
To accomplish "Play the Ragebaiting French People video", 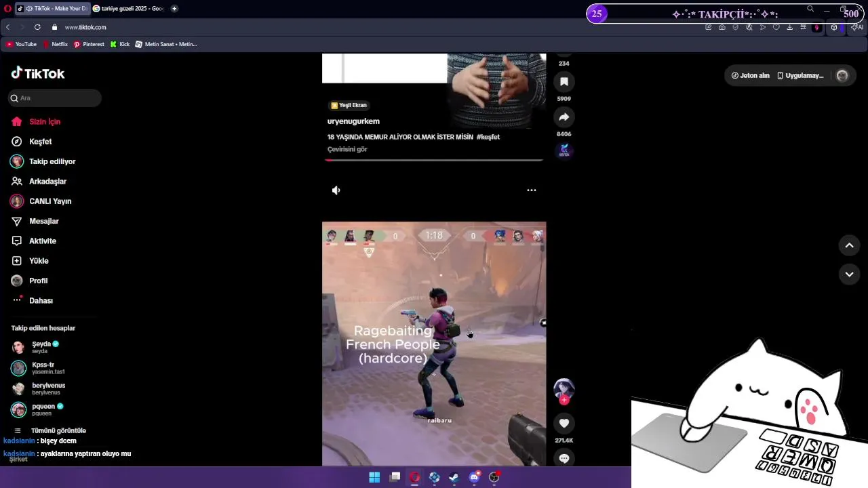I will 434,344.
